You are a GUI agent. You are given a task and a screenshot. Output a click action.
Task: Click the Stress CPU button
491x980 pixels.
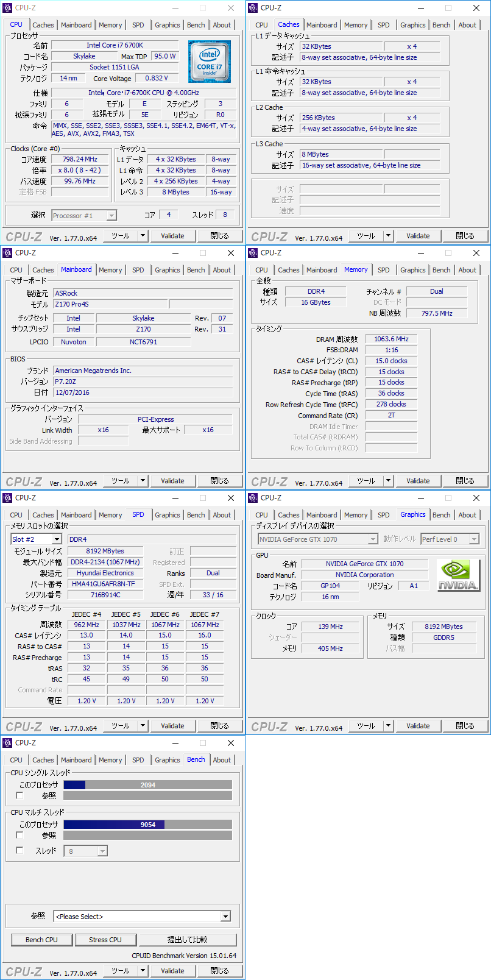pos(105,940)
